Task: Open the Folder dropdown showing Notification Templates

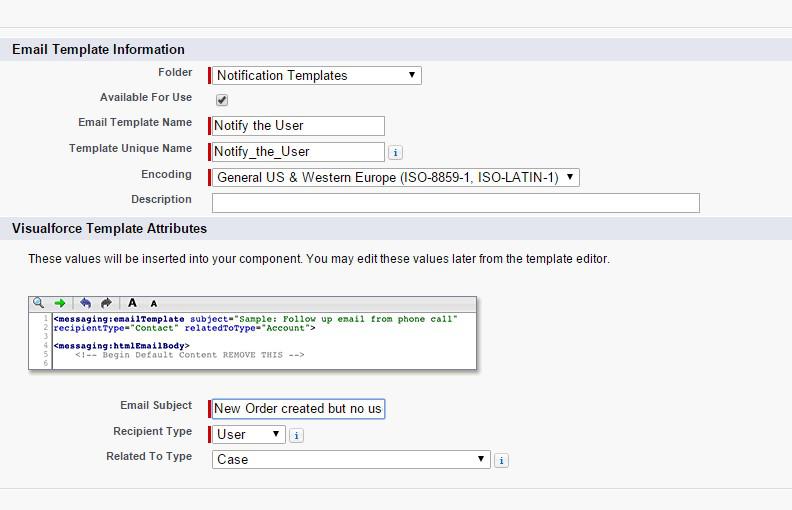Action: coord(317,76)
